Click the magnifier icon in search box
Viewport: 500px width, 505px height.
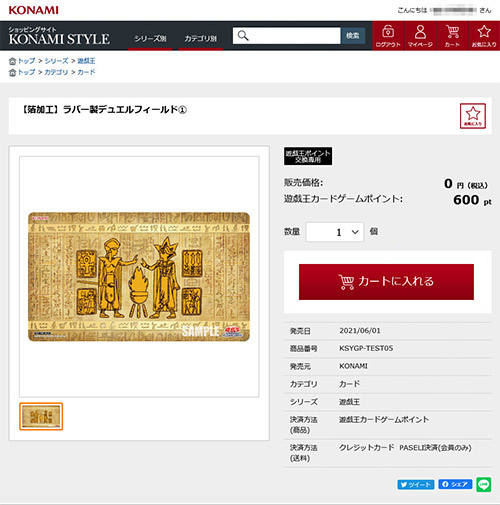[x=243, y=36]
